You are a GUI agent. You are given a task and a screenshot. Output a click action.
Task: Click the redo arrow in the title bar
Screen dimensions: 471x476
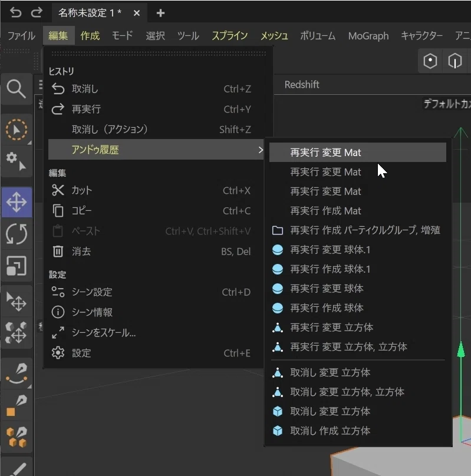coord(37,12)
